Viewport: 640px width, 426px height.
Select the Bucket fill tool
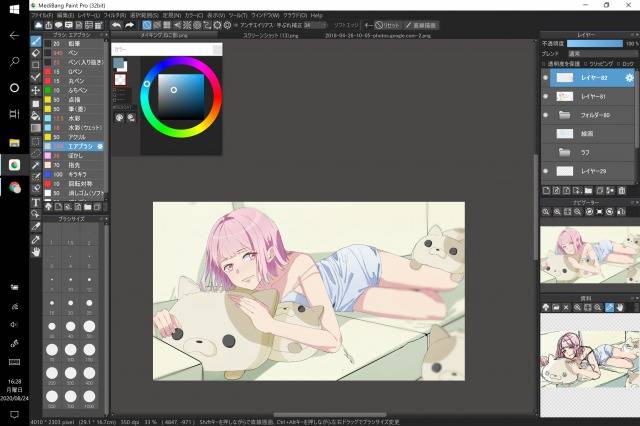pos(36,115)
